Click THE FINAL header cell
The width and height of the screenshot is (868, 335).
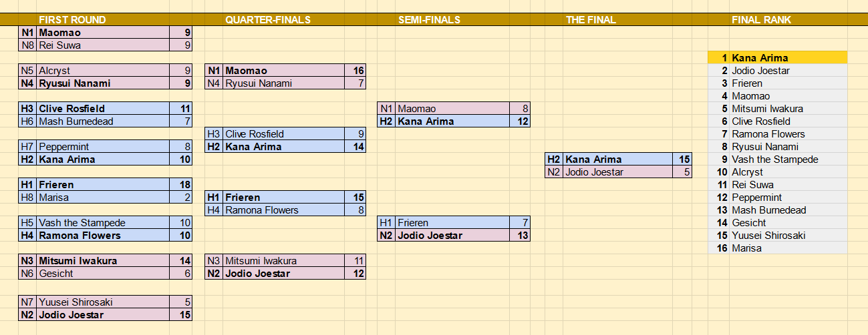(591, 20)
